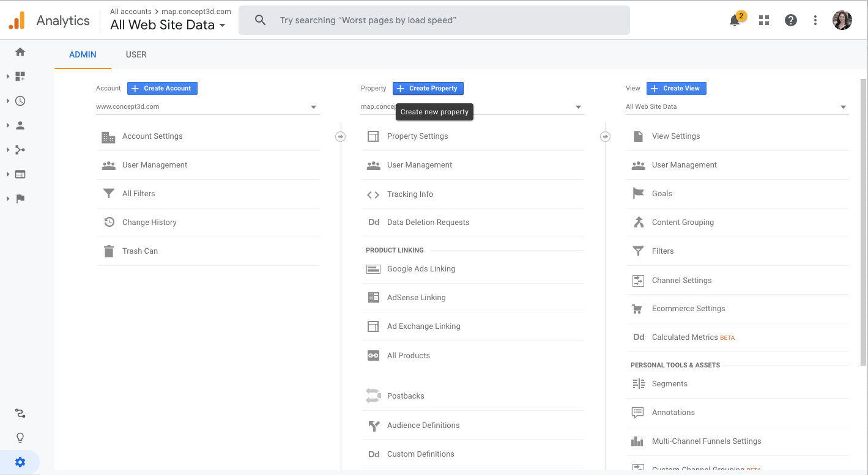
Task: Open the Help question mark icon
Action: click(x=791, y=20)
